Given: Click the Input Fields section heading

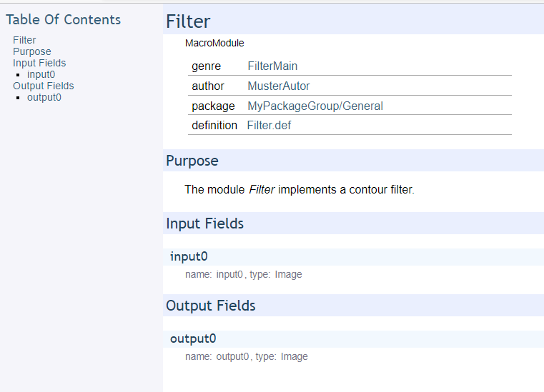Looking at the screenshot, I should pos(204,223).
